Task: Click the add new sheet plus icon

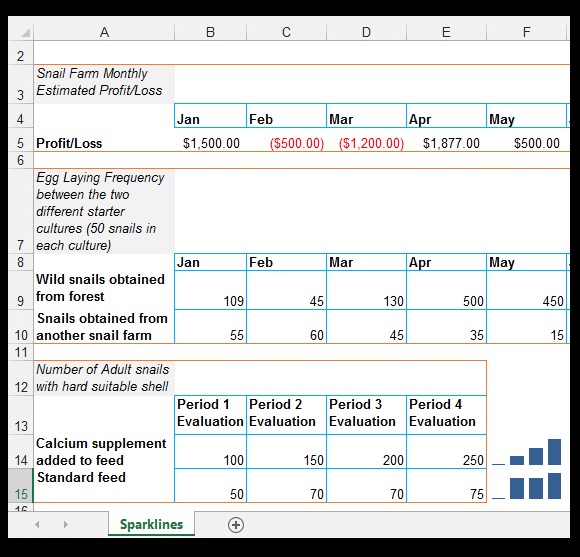Action: click(x=236, y=524)
